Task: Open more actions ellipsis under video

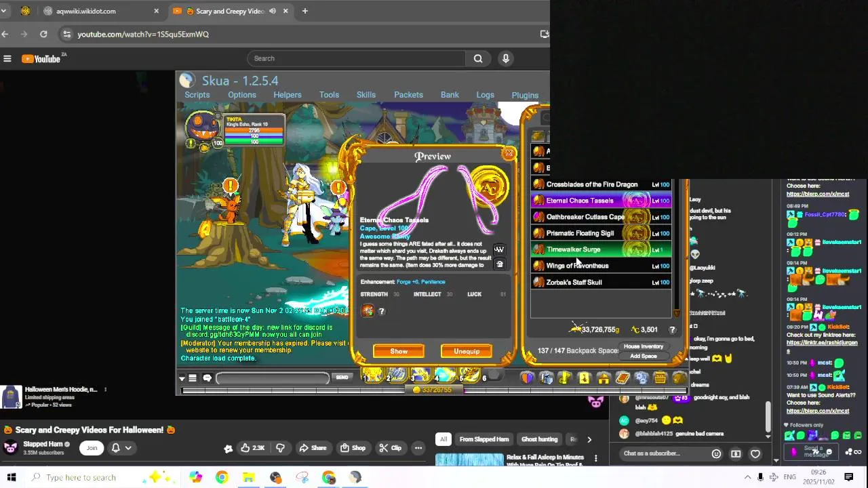Action: click(x=418, y=448)
